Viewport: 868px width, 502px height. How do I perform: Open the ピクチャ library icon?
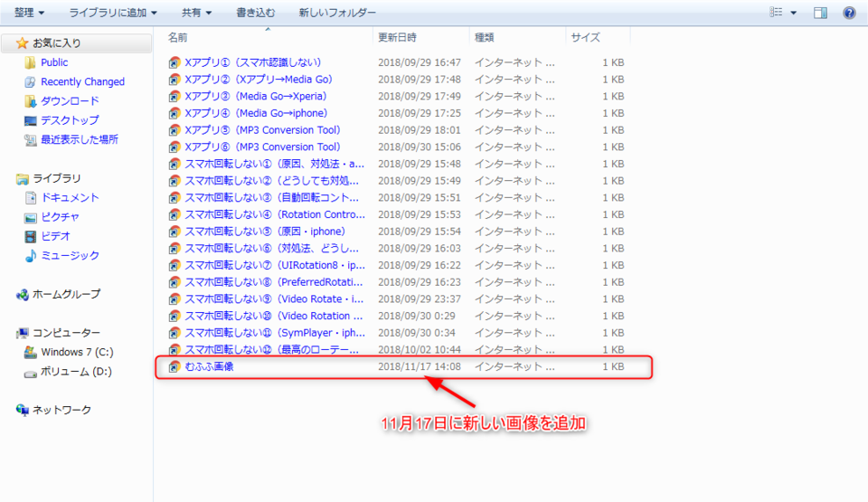(x=31, y=217)
